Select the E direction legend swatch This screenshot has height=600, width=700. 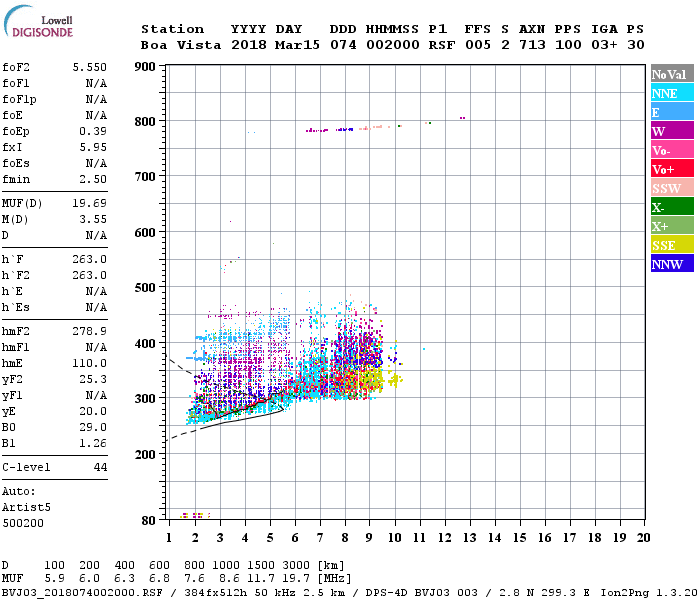click(x=672, y=112)
